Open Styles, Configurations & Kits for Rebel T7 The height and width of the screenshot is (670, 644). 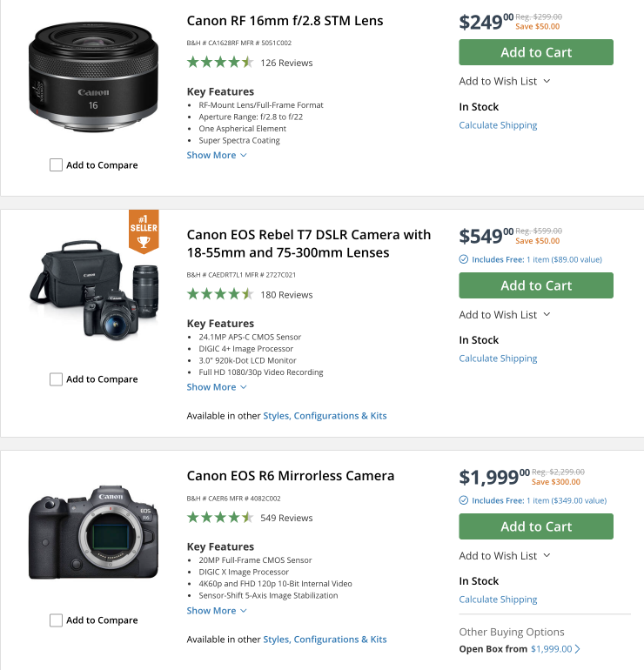click(325, 416)
